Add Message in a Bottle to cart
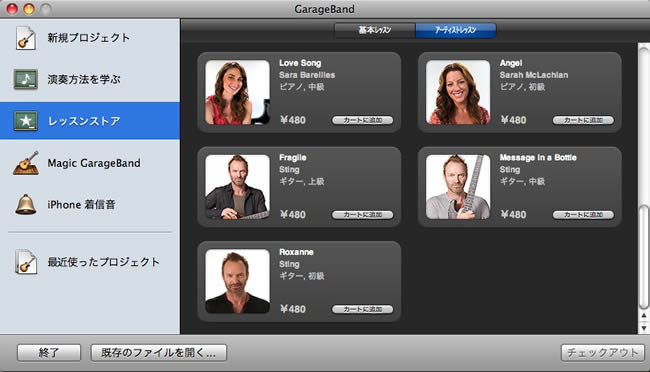 point(583,215)
